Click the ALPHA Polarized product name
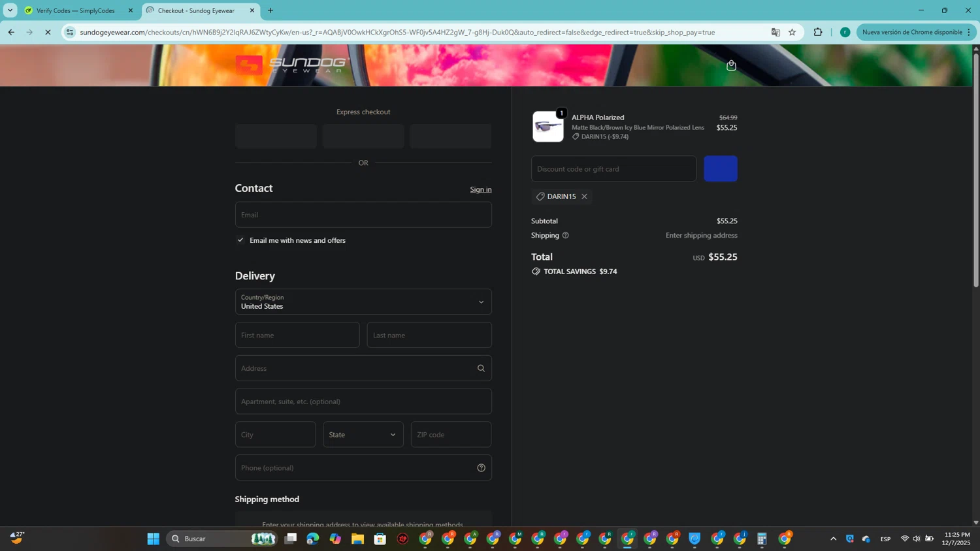This screenshot has width=980, height=551. click(x=598, y=118)
